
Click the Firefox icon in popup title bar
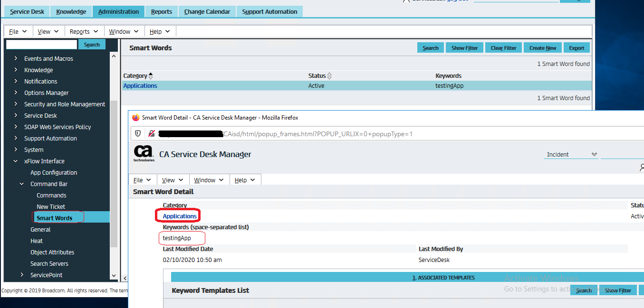point(136,118)
